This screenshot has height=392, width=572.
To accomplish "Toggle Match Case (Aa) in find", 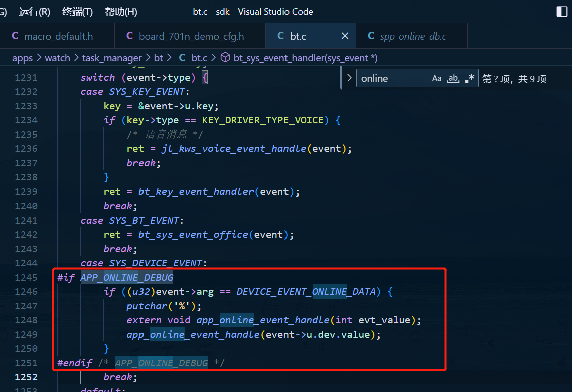I will click(437, 78).
